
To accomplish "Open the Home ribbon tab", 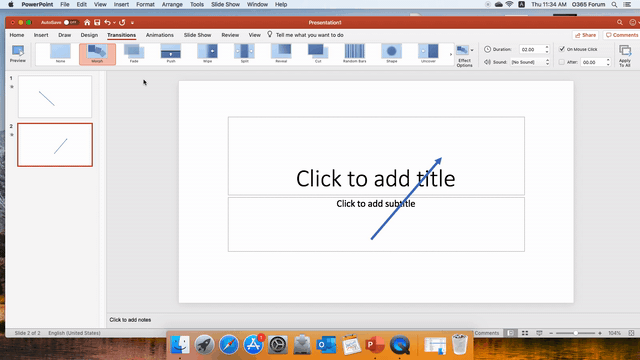I will coord(17,35).
